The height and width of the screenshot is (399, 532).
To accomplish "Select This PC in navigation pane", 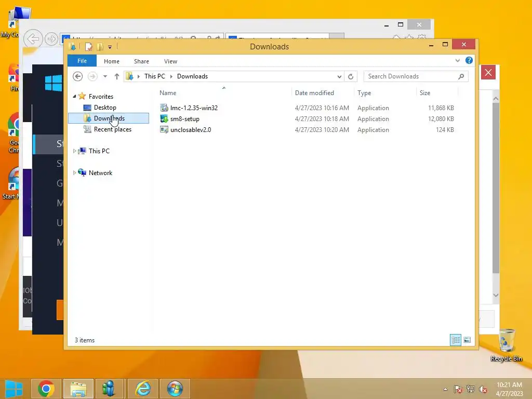I will [99, 151].
